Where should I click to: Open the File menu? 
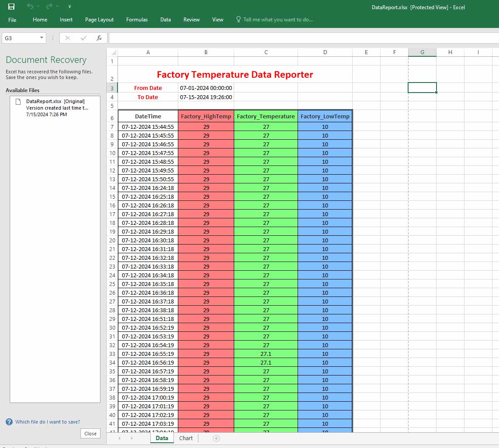[12, 20]
